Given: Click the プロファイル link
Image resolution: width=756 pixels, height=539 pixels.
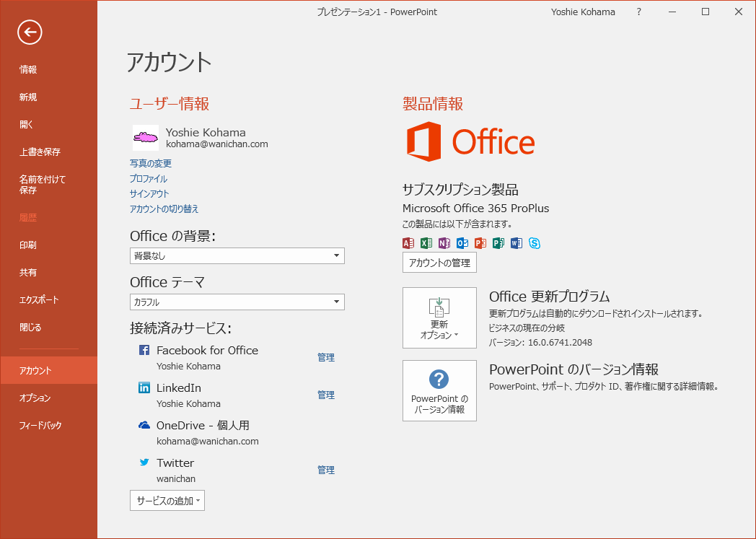Looking at the screenshot, I should coord(149,178).
